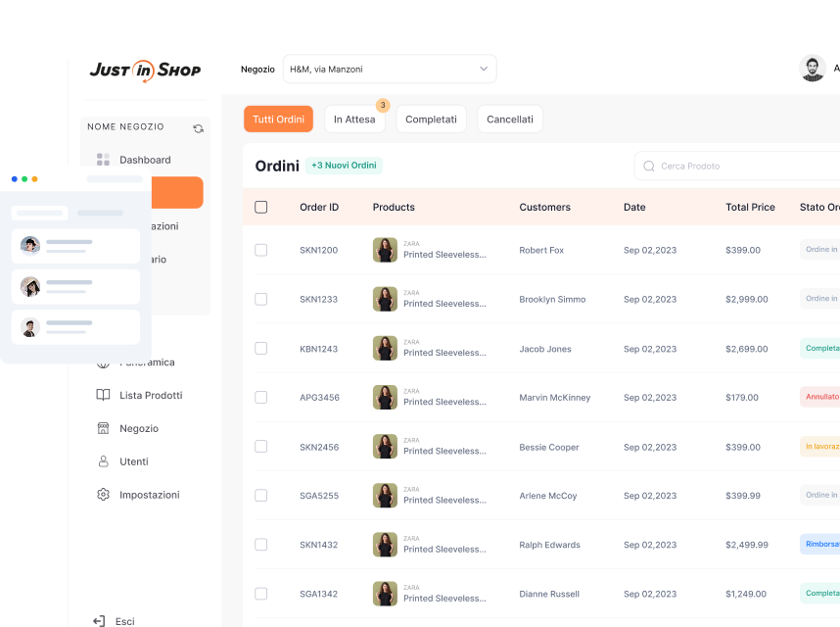The height and width of the screenshot is (627, 840).
Task: Click the search magnifier icon
Action: (x=649, y=167)
